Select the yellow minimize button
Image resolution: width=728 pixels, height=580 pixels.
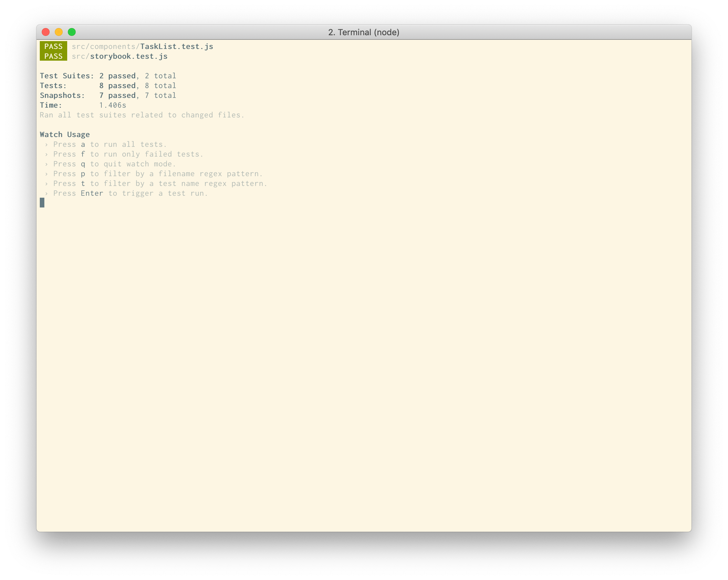point(60,32)
